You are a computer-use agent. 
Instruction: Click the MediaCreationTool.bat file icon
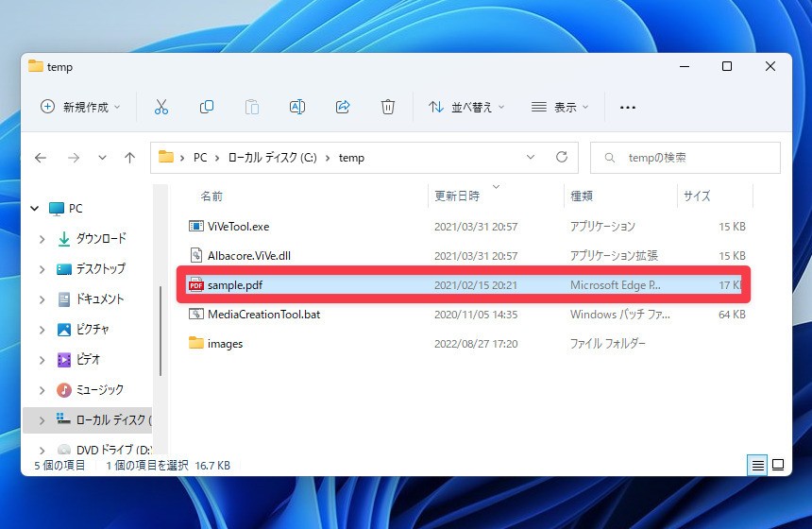[x=195, y=314]
